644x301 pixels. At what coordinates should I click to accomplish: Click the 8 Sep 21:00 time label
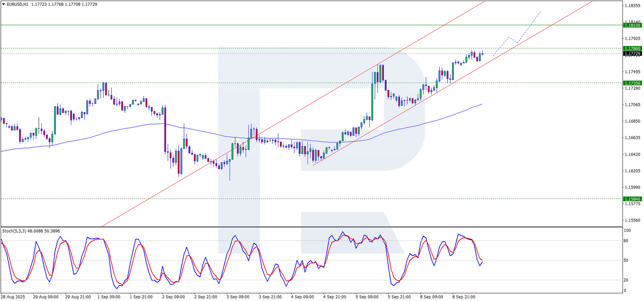(x=464, y=297)
